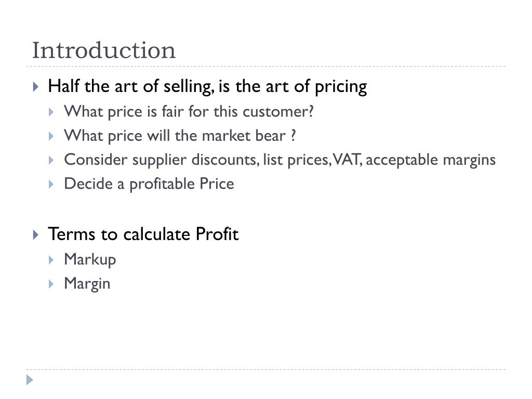532x399 pixels.
Task: Click the bullet beside 'Decide a profitable Price'
Action: tap(51, 184)
